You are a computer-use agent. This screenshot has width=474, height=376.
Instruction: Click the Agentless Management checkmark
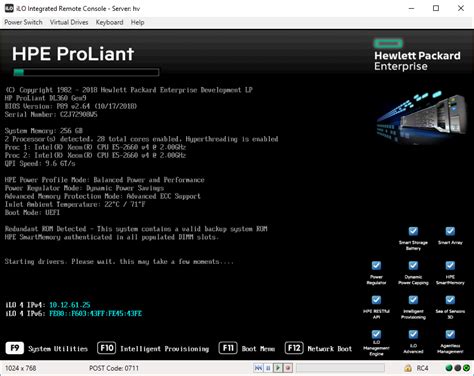point(450,334)
